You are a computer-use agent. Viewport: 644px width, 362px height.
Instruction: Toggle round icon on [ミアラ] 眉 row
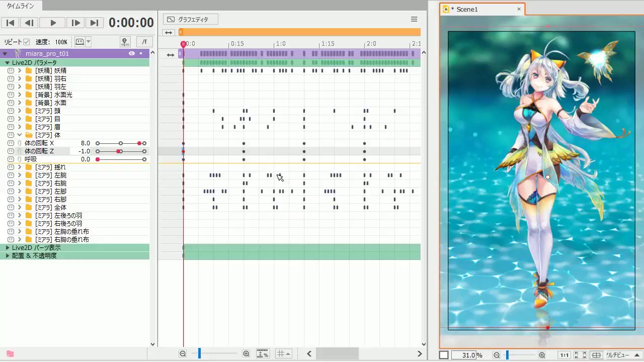tap(11, 127)
